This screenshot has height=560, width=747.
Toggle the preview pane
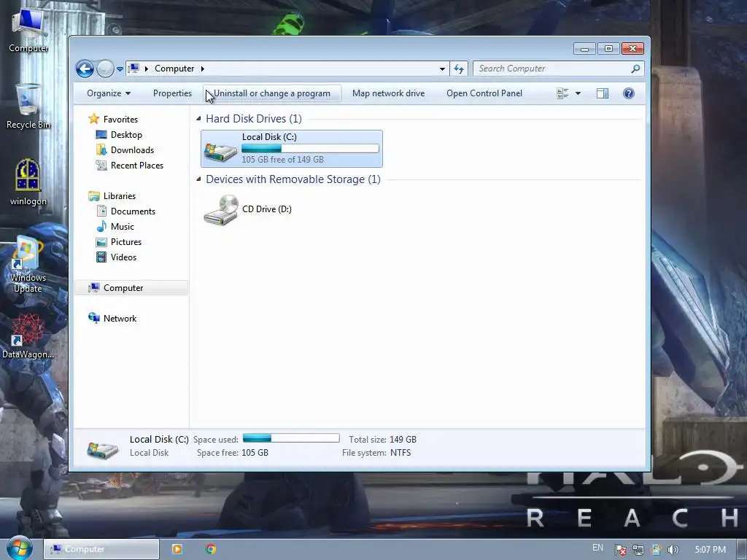[602, 93]
